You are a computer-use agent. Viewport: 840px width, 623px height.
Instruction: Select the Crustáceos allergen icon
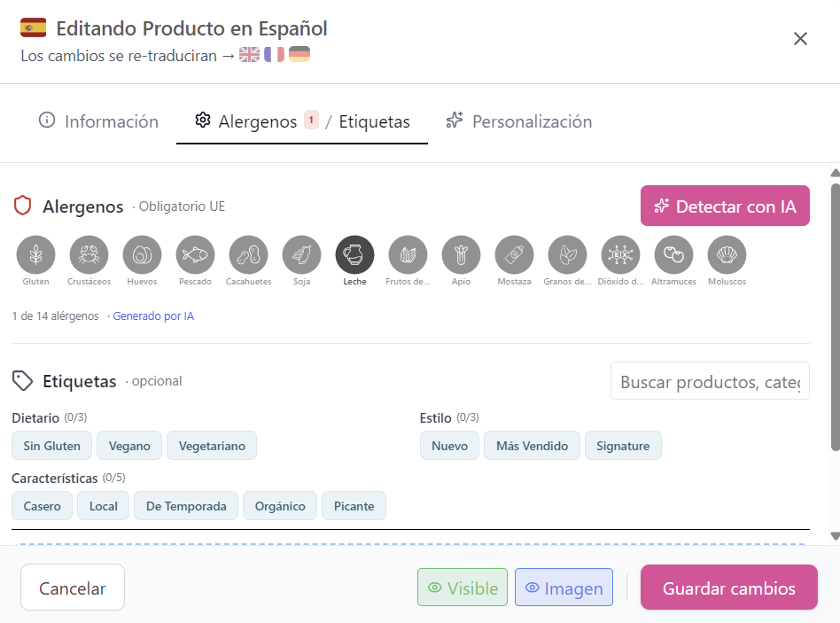89,254
